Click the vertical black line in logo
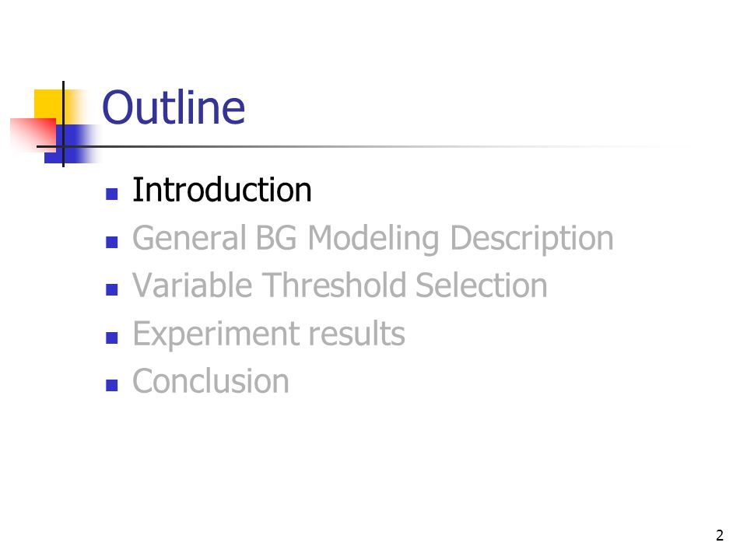 63,124
